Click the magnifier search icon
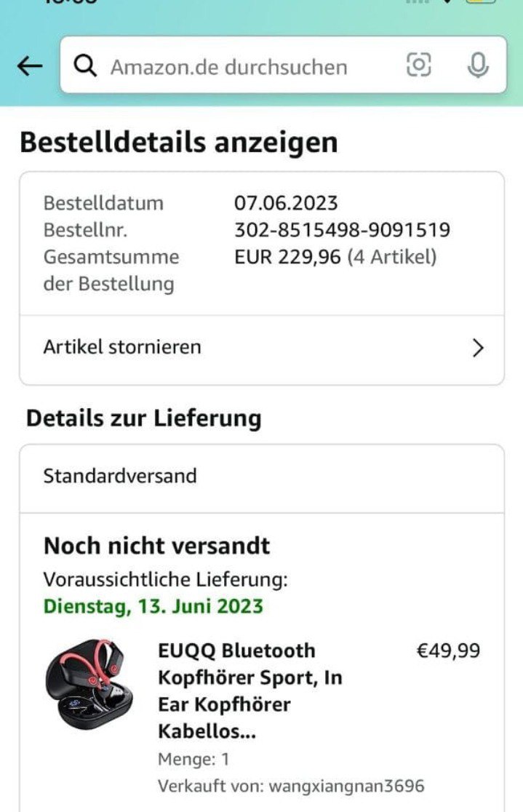 86,66
